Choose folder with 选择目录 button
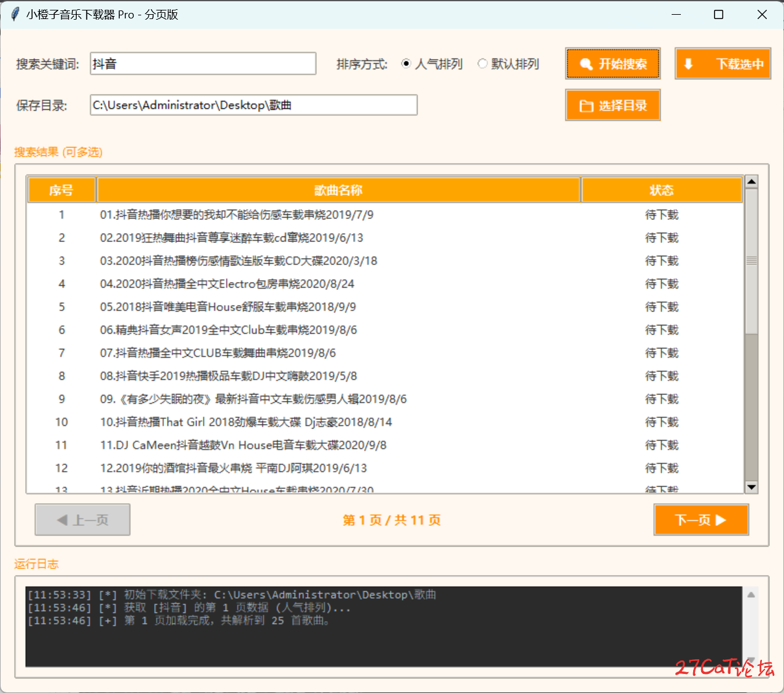Image resolution: width=784 pixels, height=693 pixels. tap(613, 105)
